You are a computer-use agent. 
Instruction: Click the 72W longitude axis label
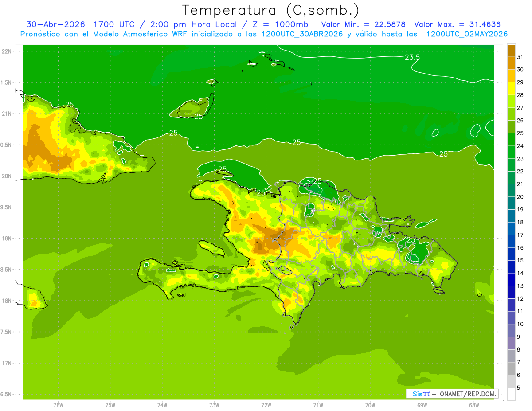pos(266,405)
